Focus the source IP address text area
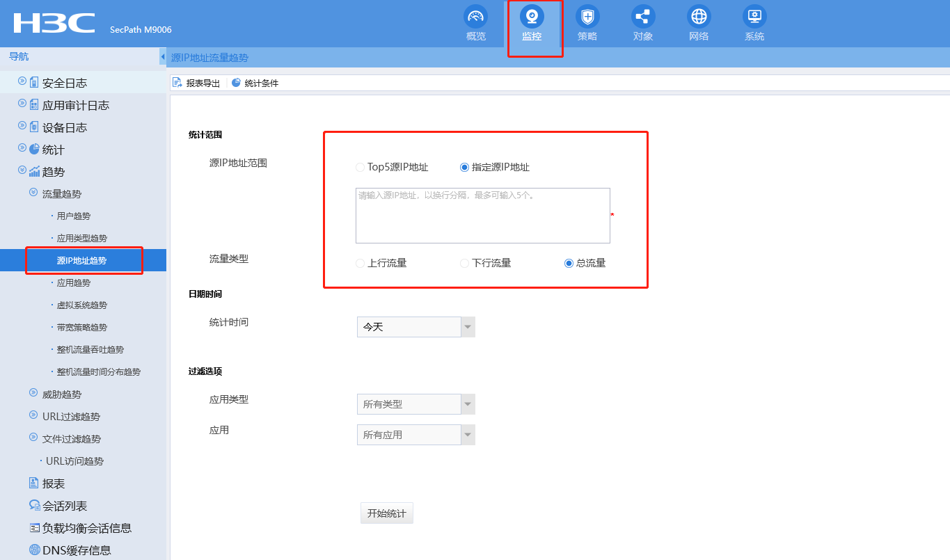The height and width of the screenshot is (560, 950). (x=483, y=216)
